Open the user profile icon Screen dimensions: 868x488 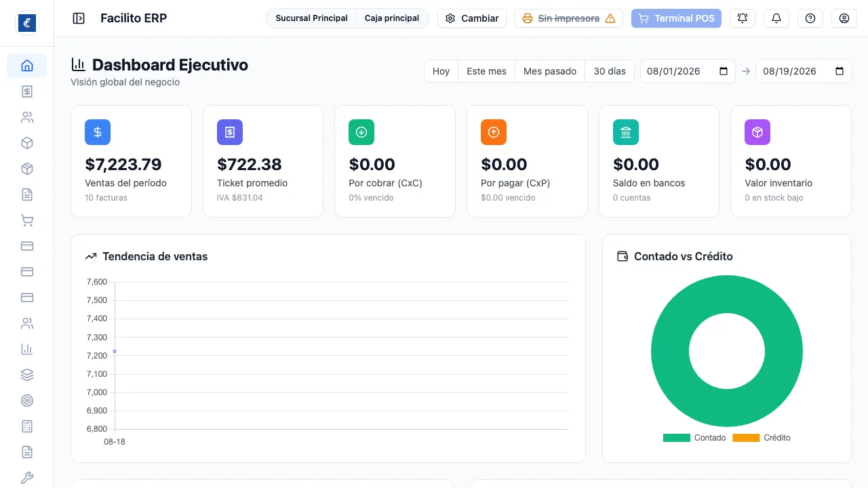[x=844, y=18]
